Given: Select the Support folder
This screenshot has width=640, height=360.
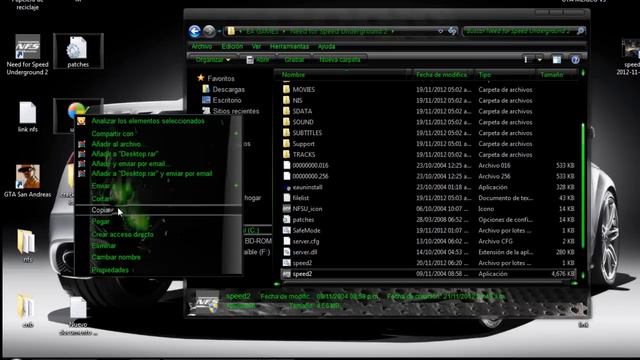Looking at the screenshot, I should [x=303, y=144].
